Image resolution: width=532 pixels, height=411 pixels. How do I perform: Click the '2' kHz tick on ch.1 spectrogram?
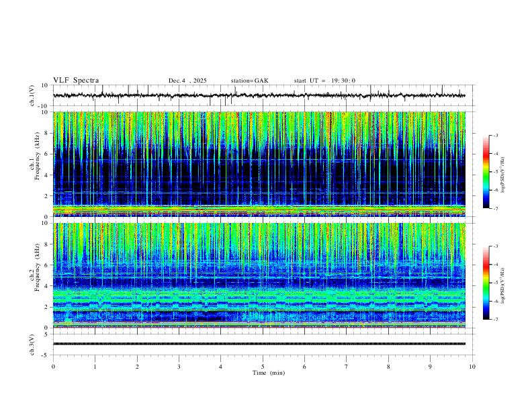pos(47,195)
